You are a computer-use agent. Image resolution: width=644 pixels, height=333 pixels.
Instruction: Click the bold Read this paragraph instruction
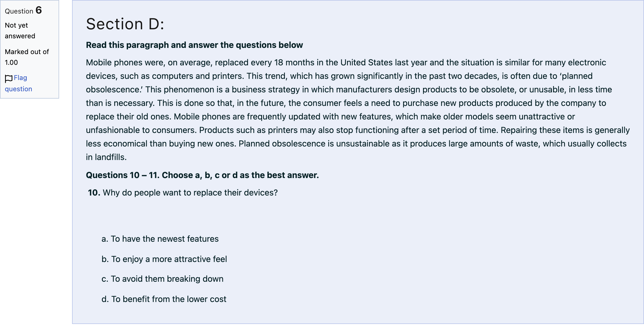[x=194, y=45]
